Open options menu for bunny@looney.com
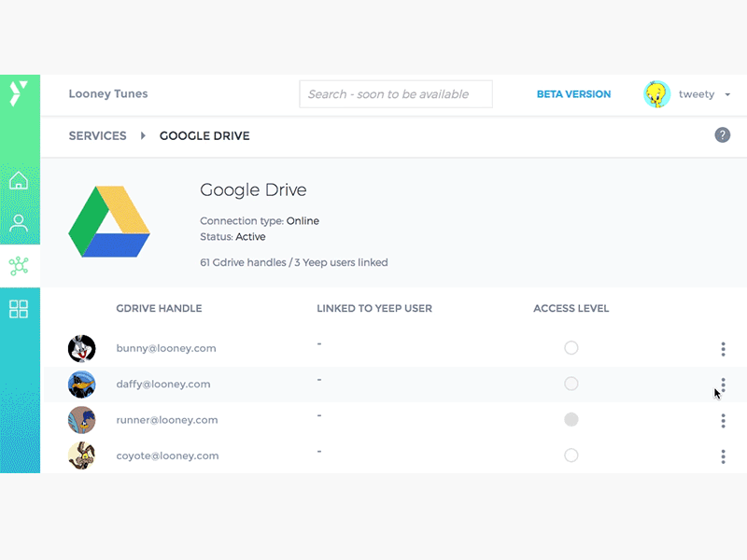 723,349
